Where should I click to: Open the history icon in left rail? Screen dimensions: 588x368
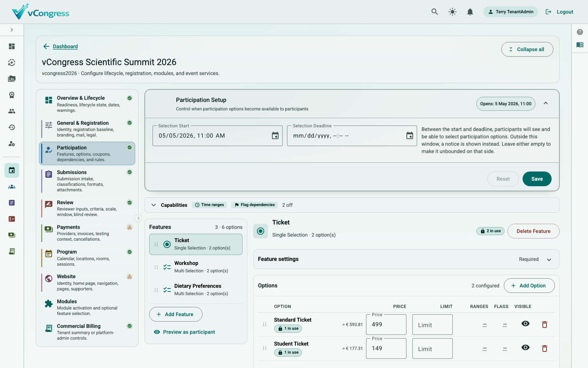(12, 127)
